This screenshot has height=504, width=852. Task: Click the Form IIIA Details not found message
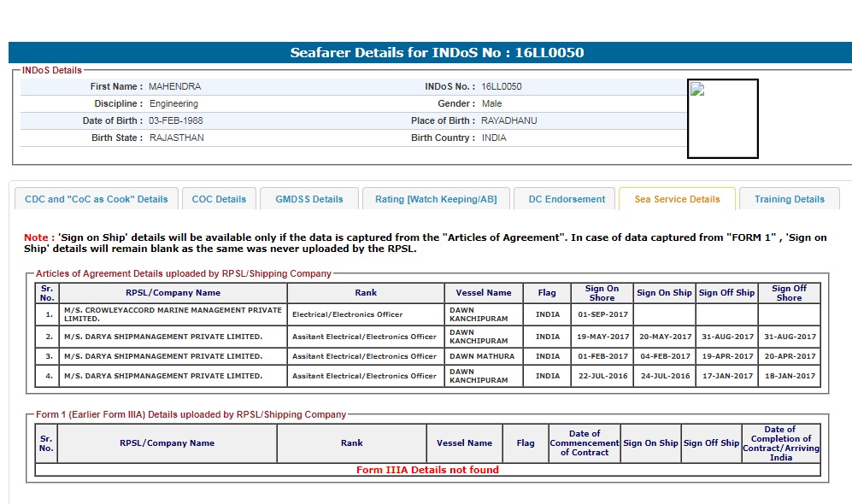pyautogui.click(x=427, y=470)
